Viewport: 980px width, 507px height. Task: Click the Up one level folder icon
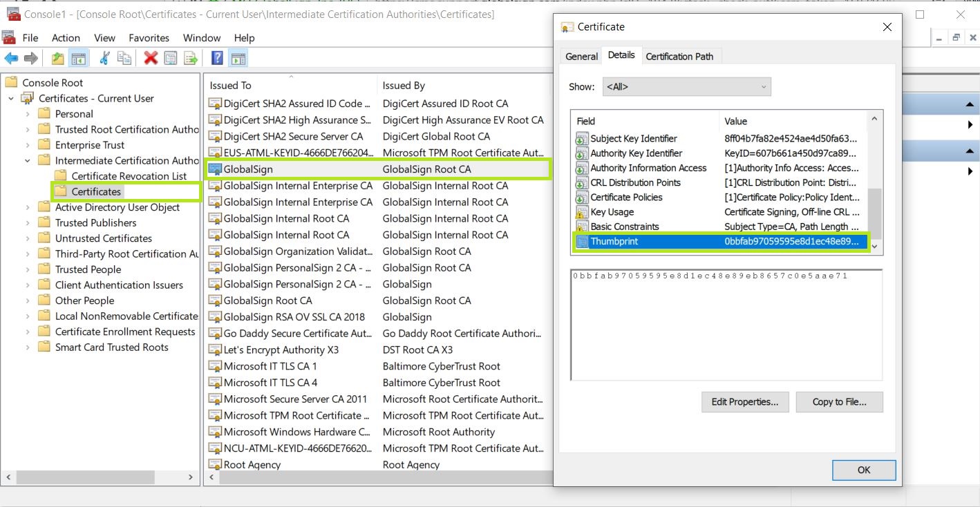pyautogui.click(x=58, y=59)
